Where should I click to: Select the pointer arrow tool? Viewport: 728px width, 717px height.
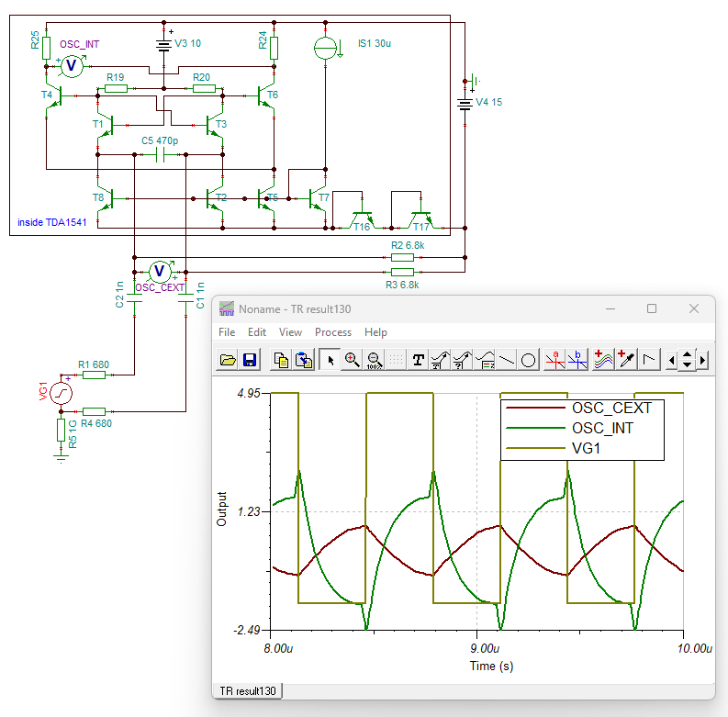pyautogui.click(x=330, y=360)
